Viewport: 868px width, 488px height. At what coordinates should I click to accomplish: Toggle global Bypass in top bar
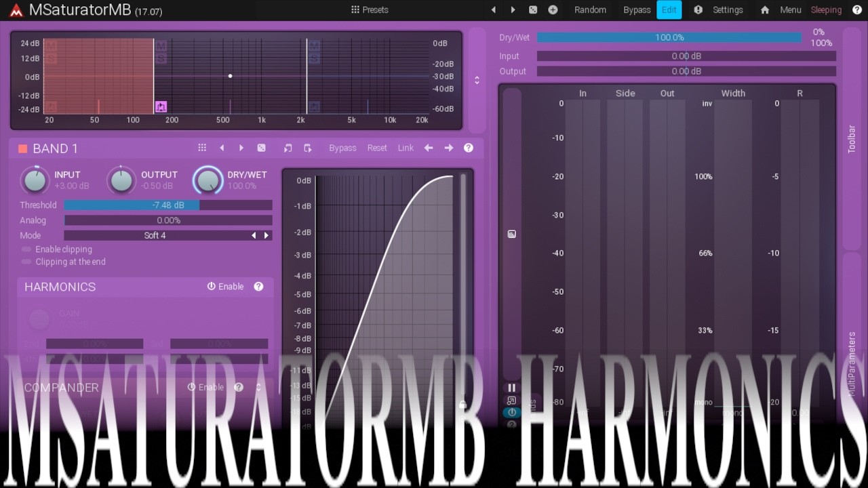click(637, 9)
